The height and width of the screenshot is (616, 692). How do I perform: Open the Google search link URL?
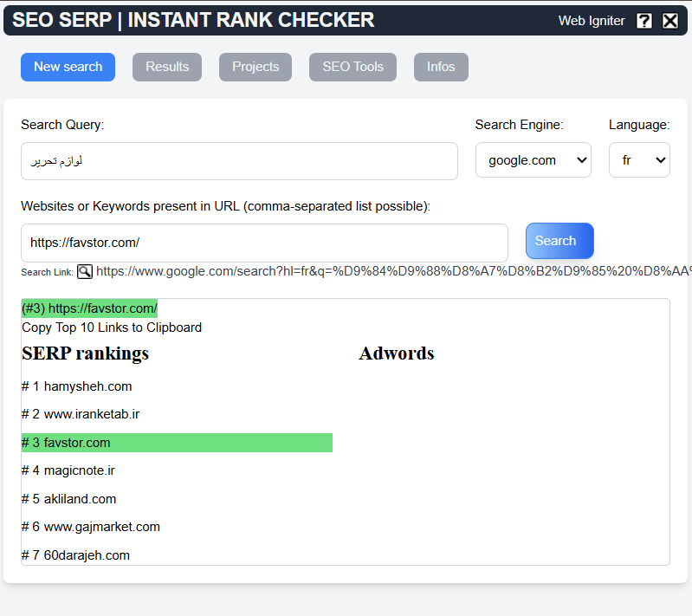pyautogui.click(x=394, y=271)
